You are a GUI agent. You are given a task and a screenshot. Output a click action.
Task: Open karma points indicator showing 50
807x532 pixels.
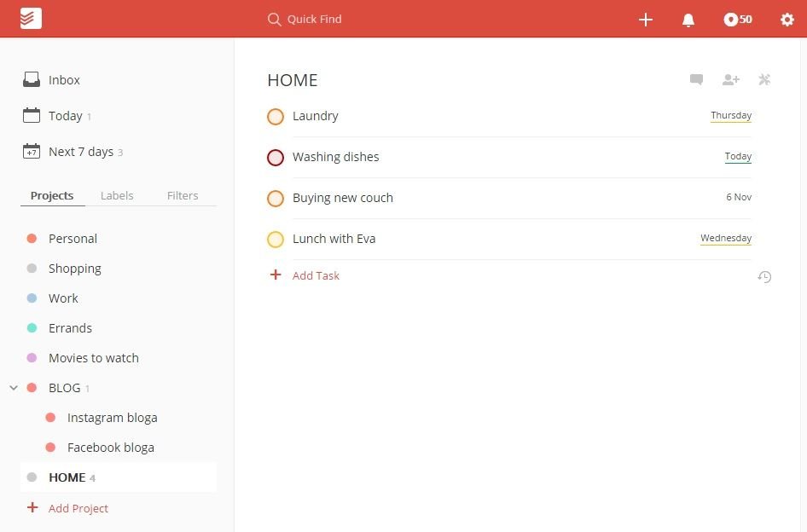738,20
